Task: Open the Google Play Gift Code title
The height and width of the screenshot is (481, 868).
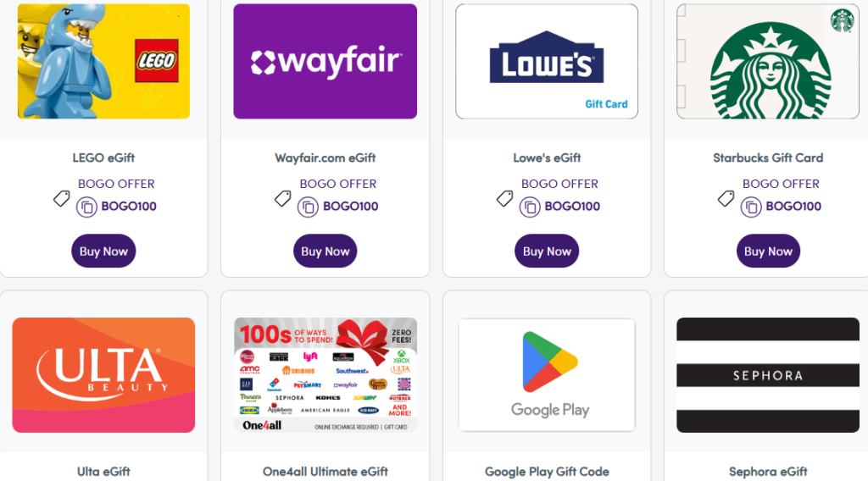Action: (x=547, y=472)
